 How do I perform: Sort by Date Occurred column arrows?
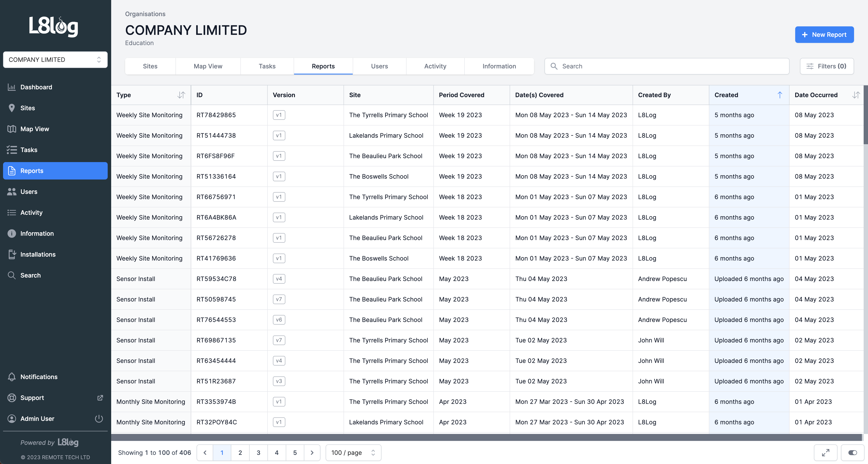[856, 95]
